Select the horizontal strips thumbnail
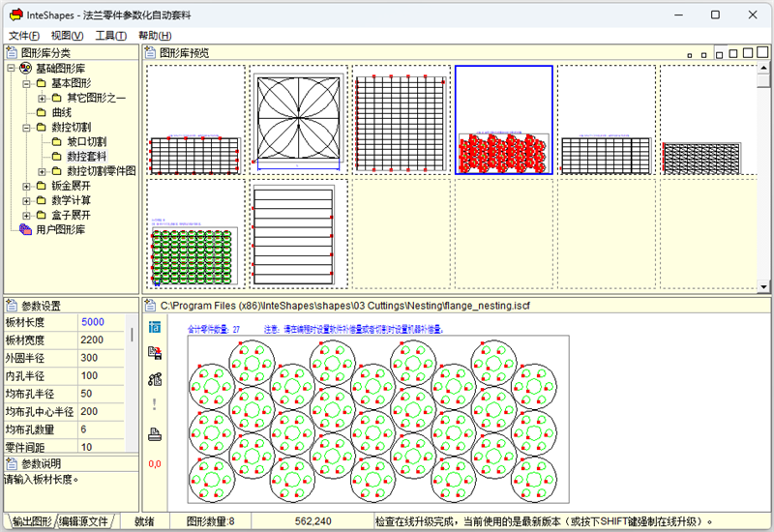The image size is (774, 532). [x=298, y=234]
